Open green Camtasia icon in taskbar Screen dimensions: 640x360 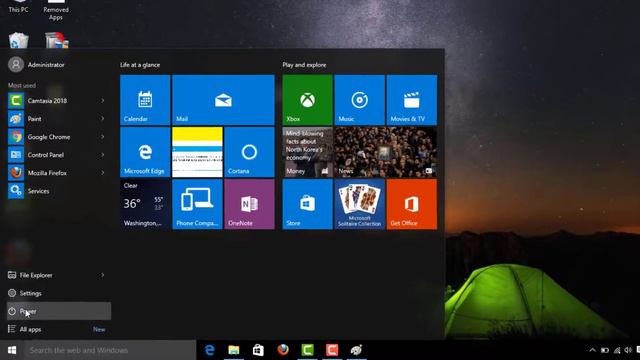(x=307, y=350)
